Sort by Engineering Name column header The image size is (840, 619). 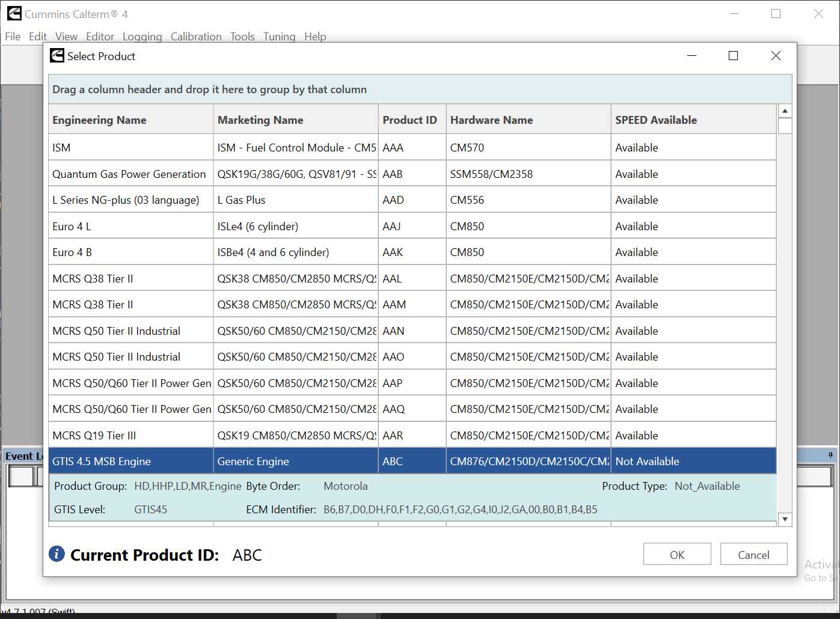(100, 120)
